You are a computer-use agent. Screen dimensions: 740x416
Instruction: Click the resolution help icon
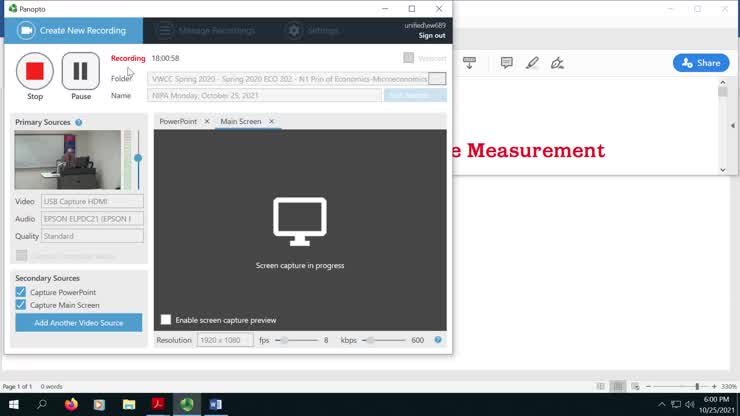(x=438, y=340)
